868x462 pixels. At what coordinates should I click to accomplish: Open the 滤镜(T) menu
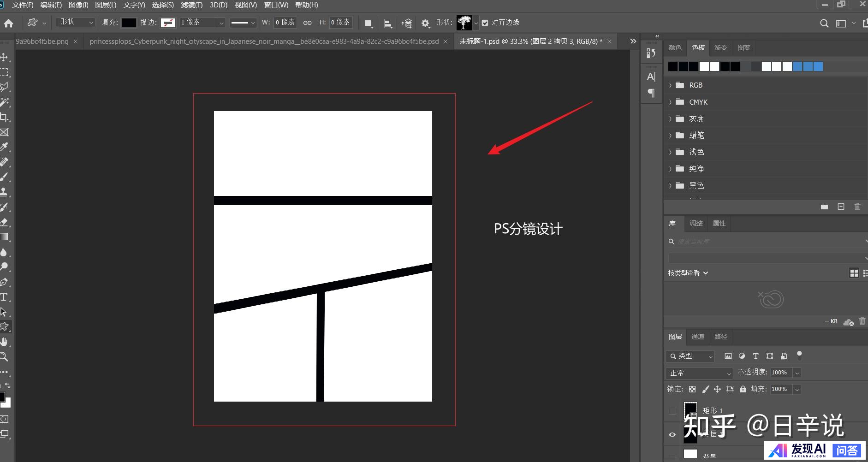point(191,5)
